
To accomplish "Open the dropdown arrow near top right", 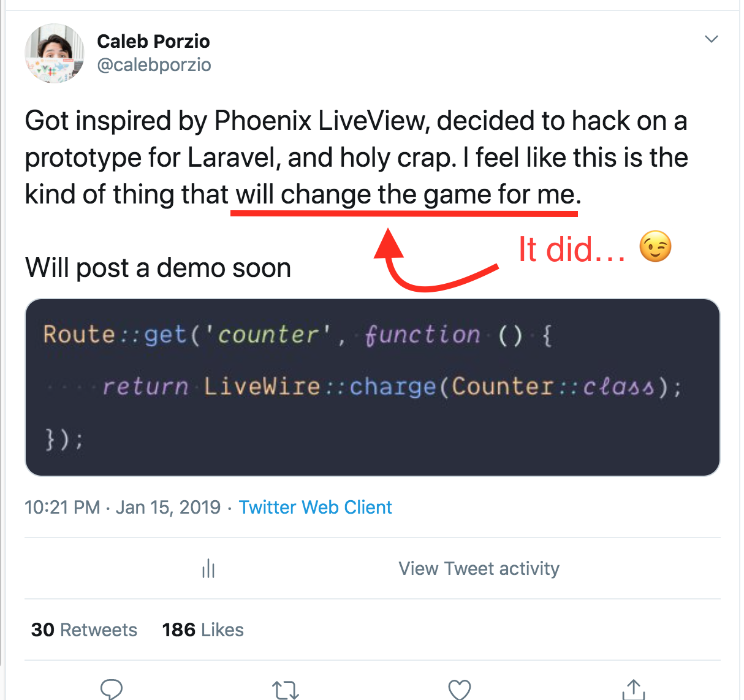I will 712,39.
